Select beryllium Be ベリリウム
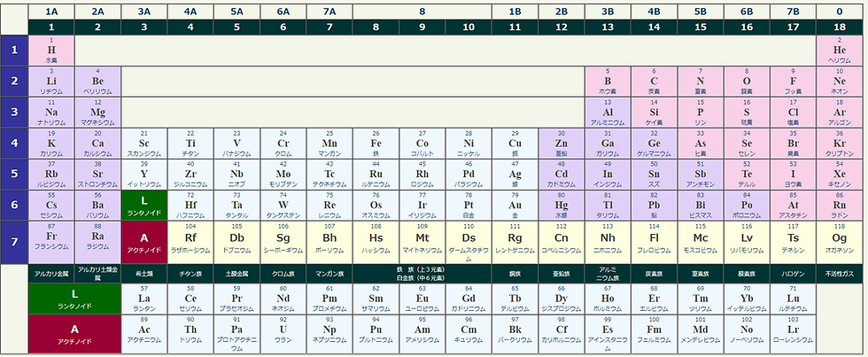Viewport: 868px width, 357px height. [98, 81]
